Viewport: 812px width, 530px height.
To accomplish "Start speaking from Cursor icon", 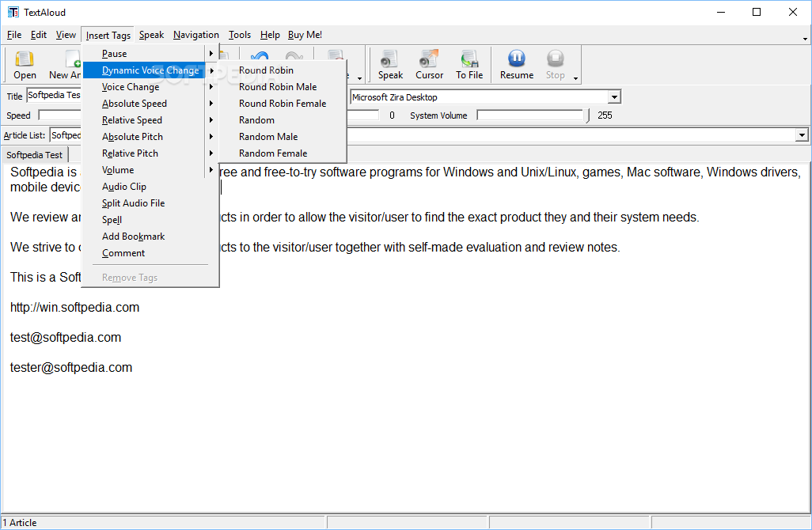I will tap(429, 65).
